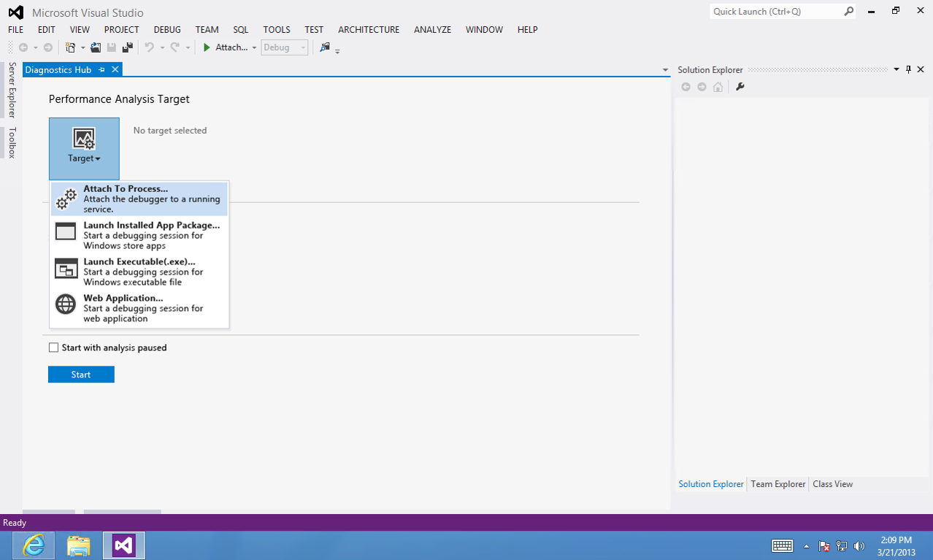Click the Redo toolbar icon
Screen dimensions: 933x560
tap(175, 47)
